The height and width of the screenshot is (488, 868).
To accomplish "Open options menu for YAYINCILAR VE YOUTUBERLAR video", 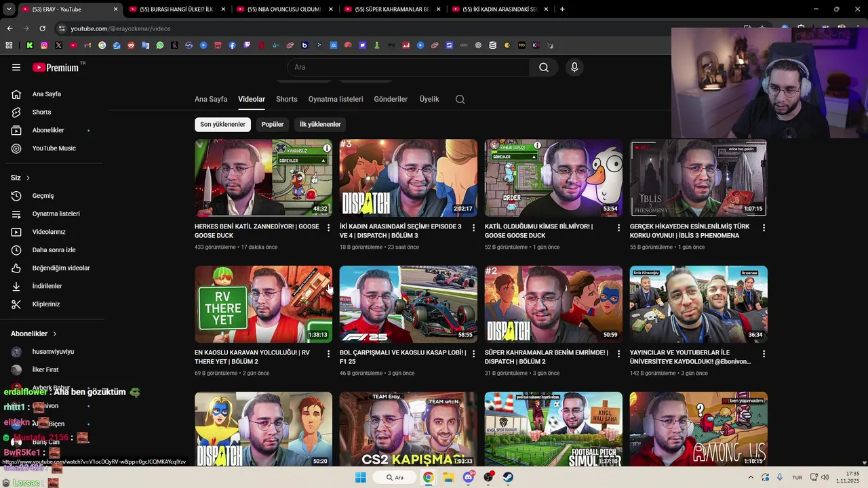I will click(764, 354).
